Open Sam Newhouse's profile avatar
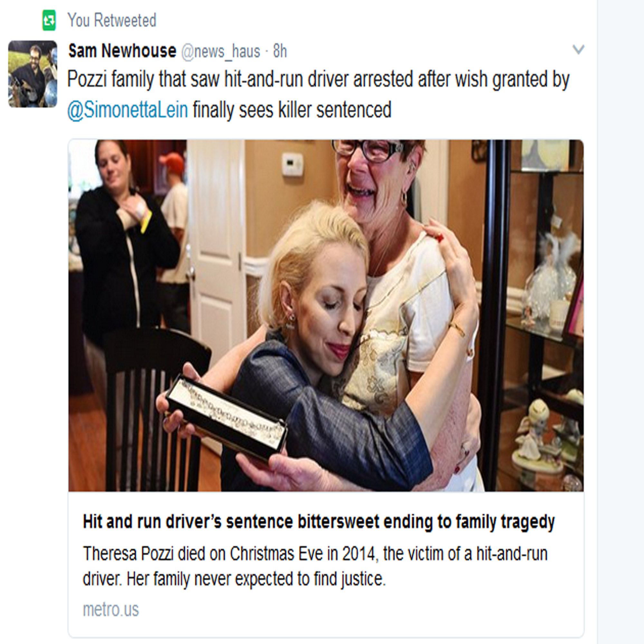 (33, 74)
